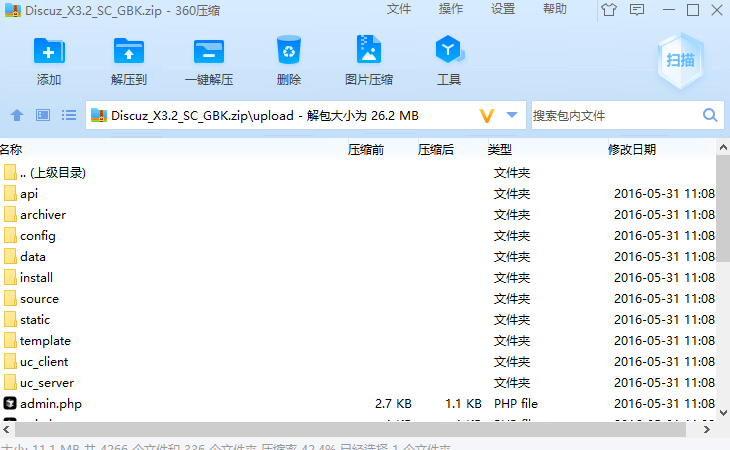
Task: Switch to the list view mode
Action: coord(69,116)
